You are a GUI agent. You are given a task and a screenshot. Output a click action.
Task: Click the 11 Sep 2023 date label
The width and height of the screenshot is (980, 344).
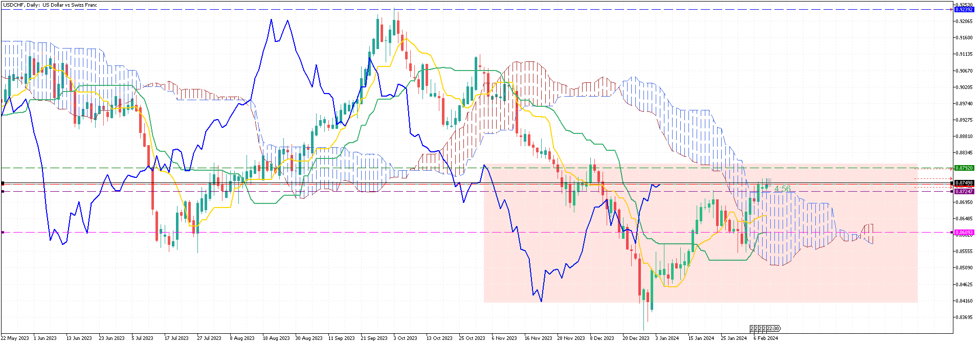[342, 338]
